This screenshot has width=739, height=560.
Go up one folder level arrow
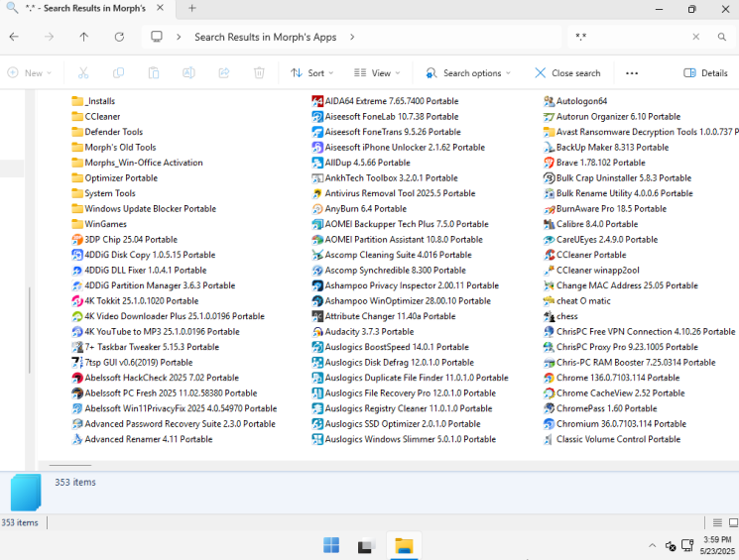(x=84, y=37)
